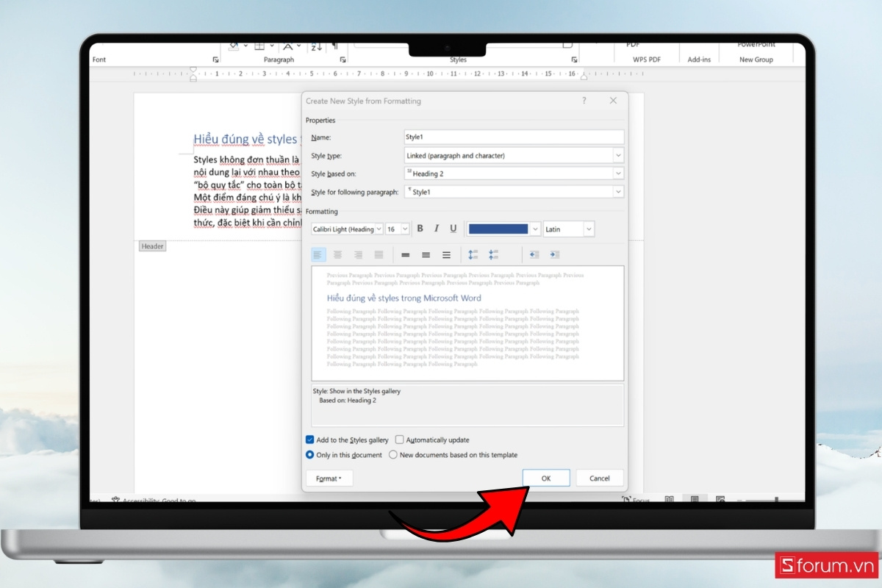Image resolution: width=882 pixels, height=588 pixels.
Task: Click the Name input field Style1
Action: pos(514,137)
